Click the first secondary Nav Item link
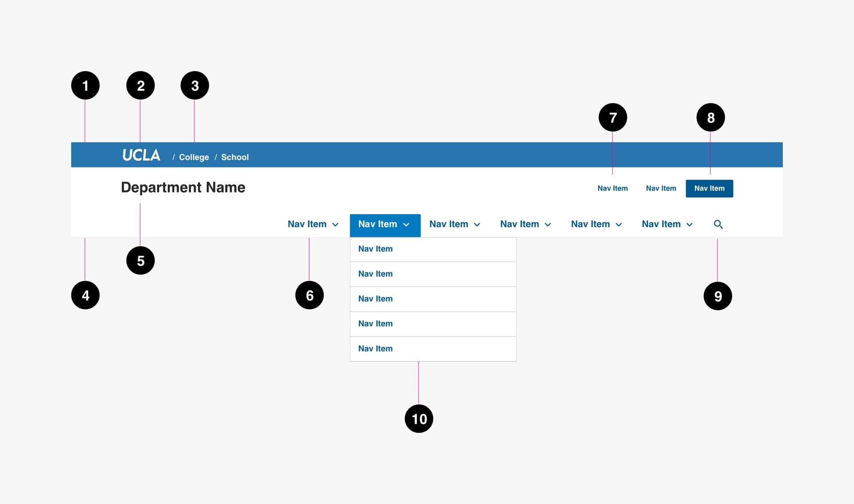This screenshot has width=854, height=504. click(x=612, y=188)
